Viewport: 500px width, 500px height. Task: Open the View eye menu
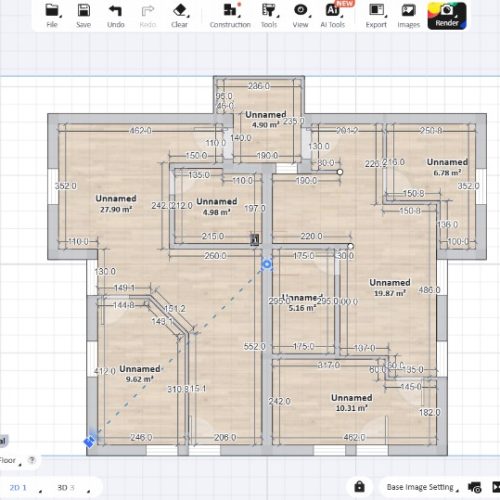(301, 16)
